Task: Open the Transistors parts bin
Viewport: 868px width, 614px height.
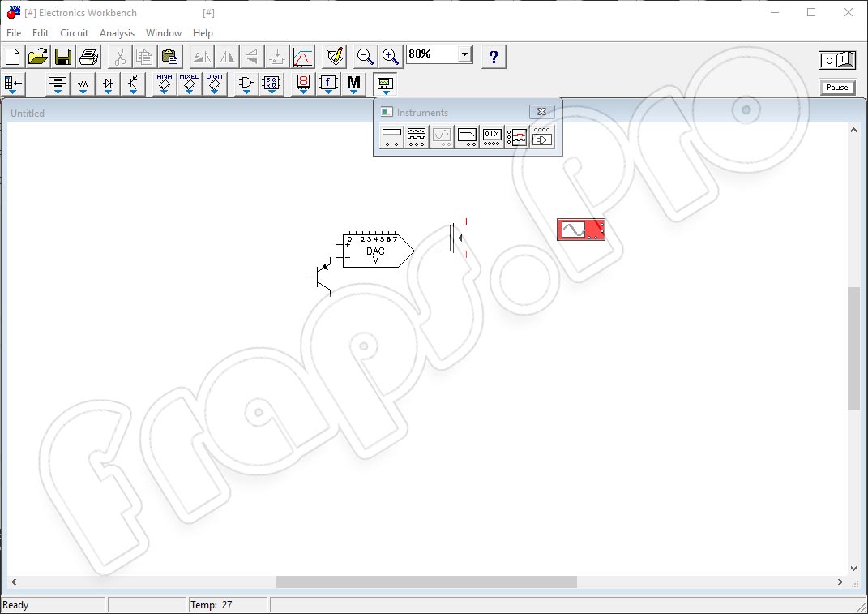Action: click(x=132, y=83)
